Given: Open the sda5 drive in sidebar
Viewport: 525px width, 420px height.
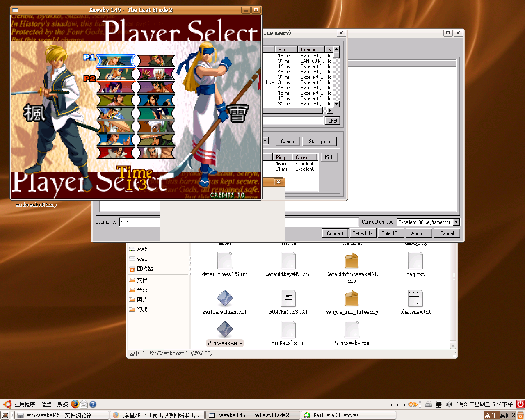Looking at the screenshot, I should point(142,249).
